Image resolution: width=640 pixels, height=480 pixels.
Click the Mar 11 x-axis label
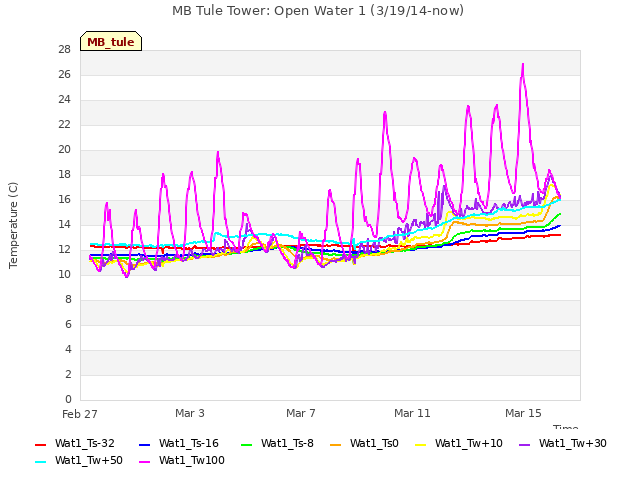click(x=412, y=413)
